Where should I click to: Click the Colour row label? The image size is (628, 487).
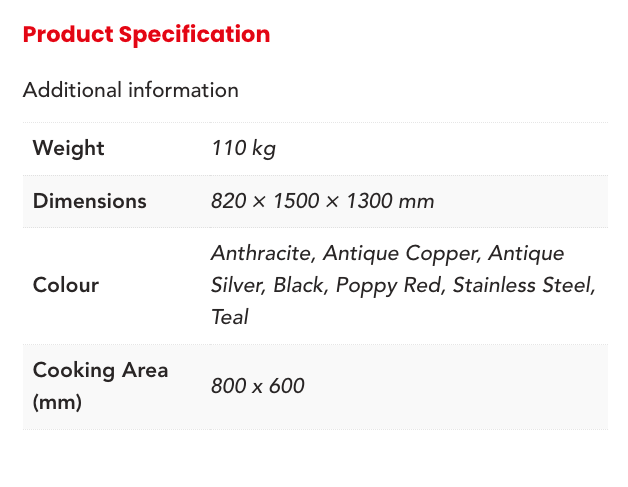[65, 285]
